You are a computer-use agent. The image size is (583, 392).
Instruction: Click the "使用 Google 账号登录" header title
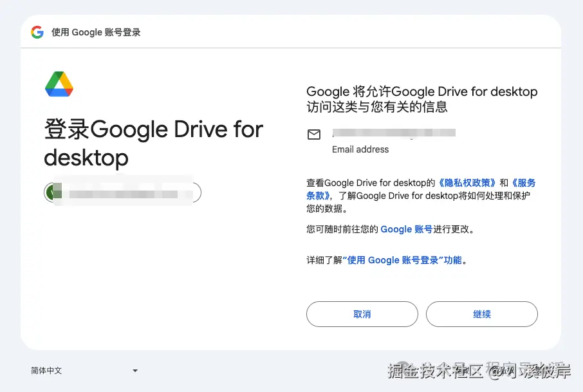coord(96,32)
